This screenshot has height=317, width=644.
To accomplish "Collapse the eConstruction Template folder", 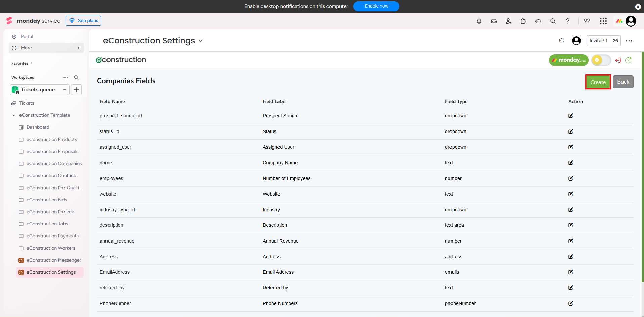I will pos(14,115).
